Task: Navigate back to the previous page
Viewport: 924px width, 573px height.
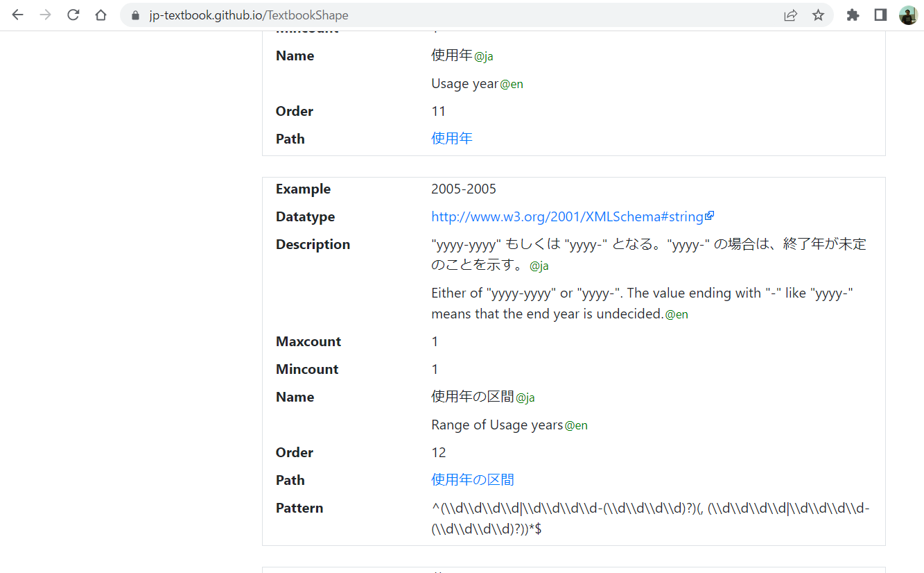Action: point(17,15)
